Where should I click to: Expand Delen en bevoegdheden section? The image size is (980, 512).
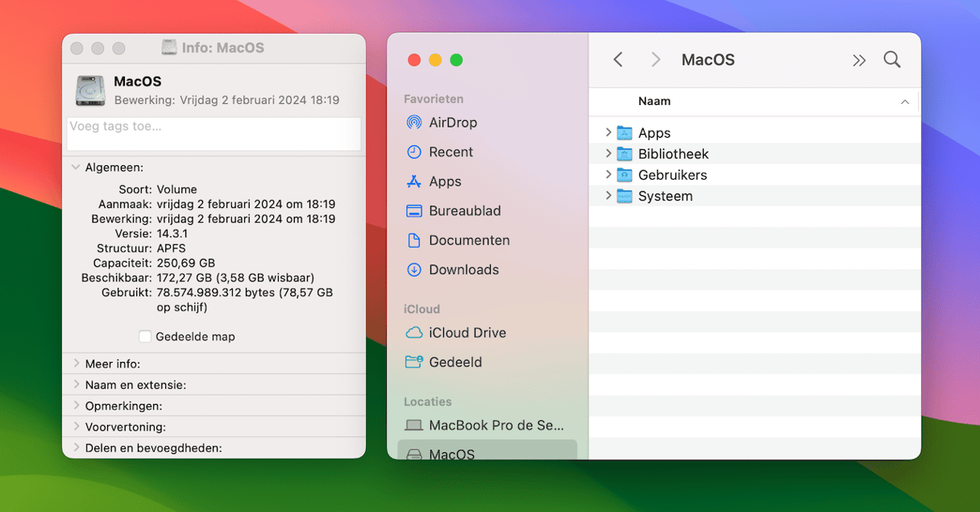point(76,447)
